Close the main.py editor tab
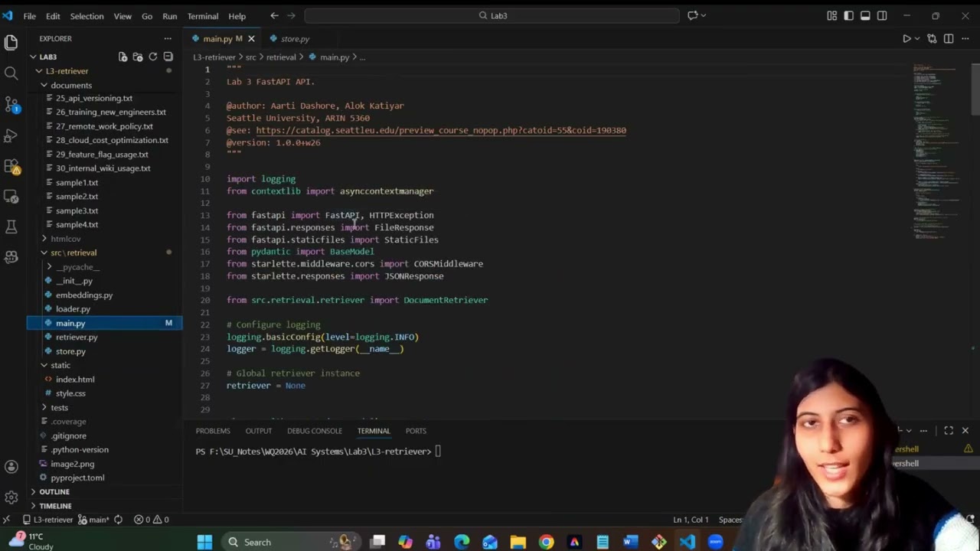The height and width of the screenshot is (551, 980). (x=251, y=38)
